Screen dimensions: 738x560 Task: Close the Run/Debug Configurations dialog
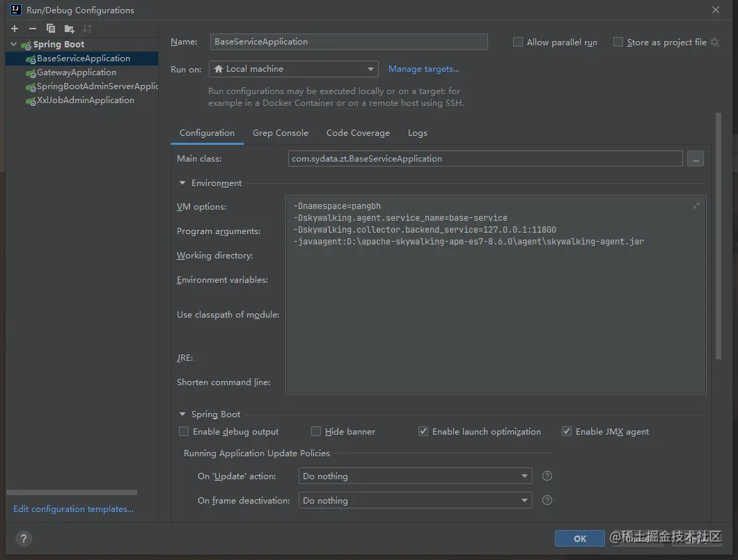tap(716, 10)
